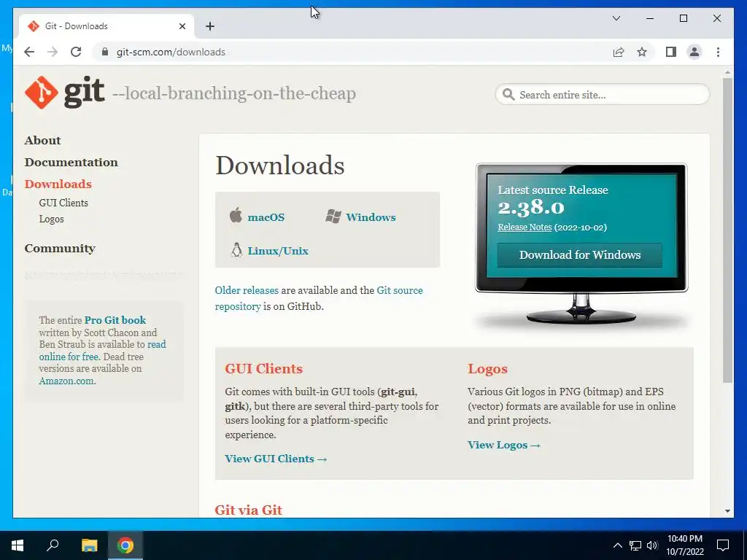The width and height of the screenshot is (747, 560).
Task: Click the Chrome back arrow
Action: click(29, 52)
